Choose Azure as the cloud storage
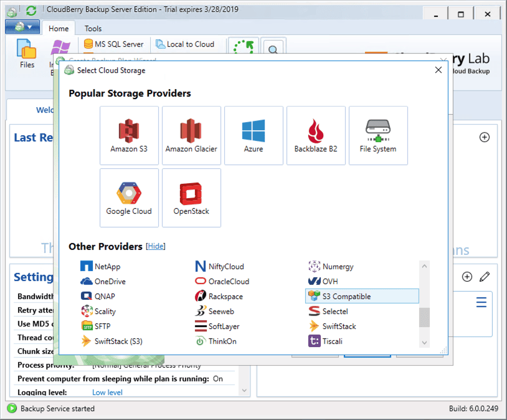Image resolution: width=507 pixels, height=420 pixels. click(253, 135)
